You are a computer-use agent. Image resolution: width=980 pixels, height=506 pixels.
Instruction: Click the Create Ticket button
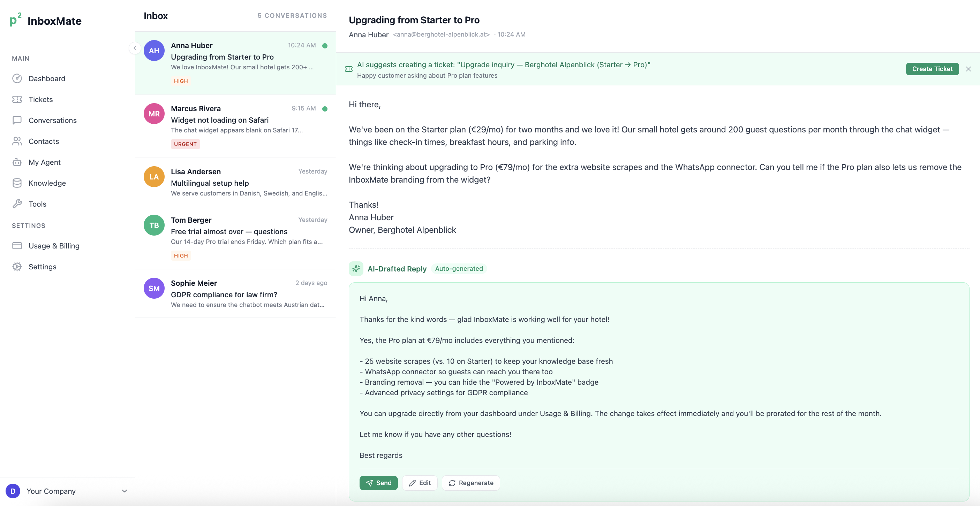pos(932,69)
